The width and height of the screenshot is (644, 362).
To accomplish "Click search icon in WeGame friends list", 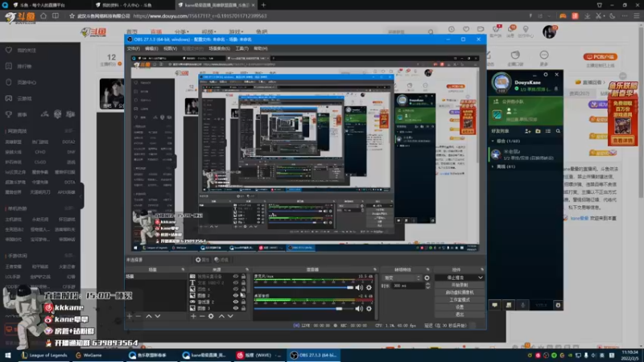I will 558,131.
